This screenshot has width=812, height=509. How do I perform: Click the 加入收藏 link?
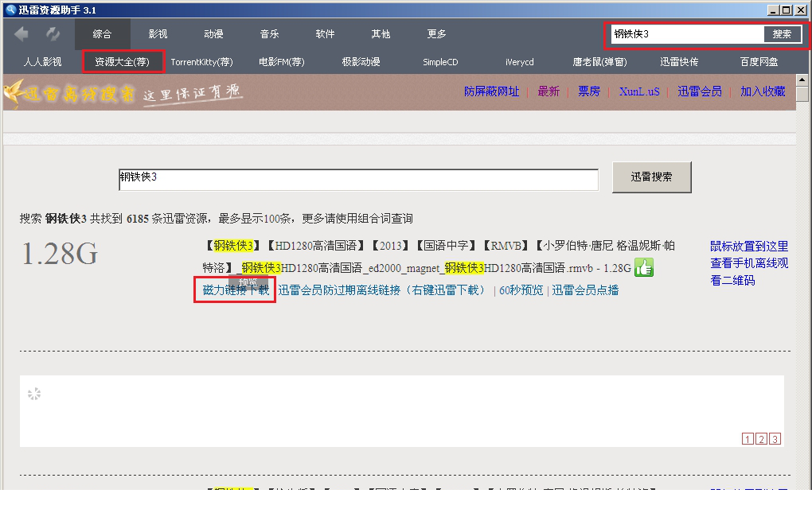(x=763, y=91)
